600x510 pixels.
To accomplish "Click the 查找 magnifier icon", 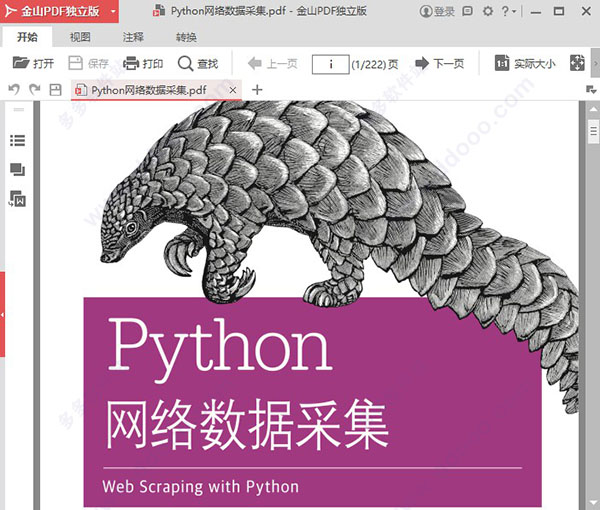I will 185,64.
